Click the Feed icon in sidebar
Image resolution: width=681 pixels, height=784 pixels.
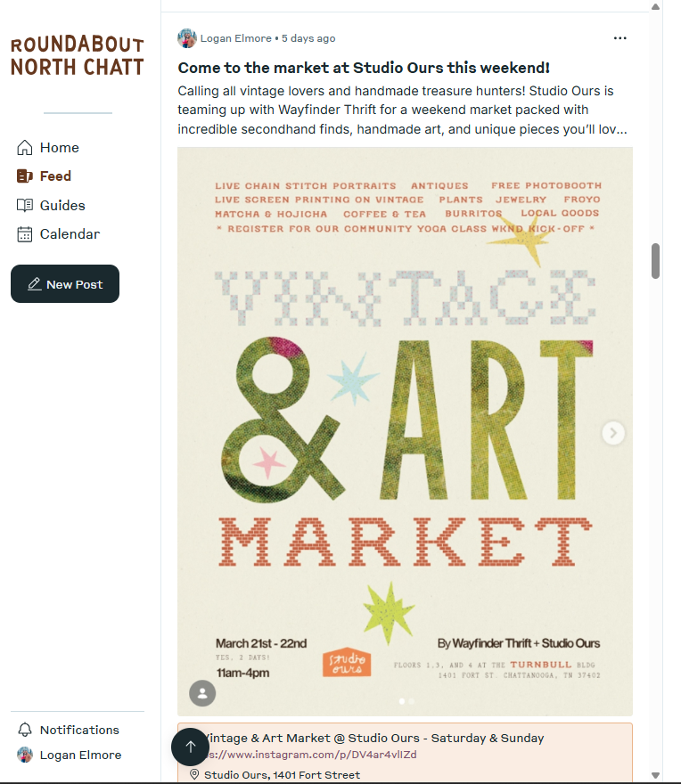(25, 176)
